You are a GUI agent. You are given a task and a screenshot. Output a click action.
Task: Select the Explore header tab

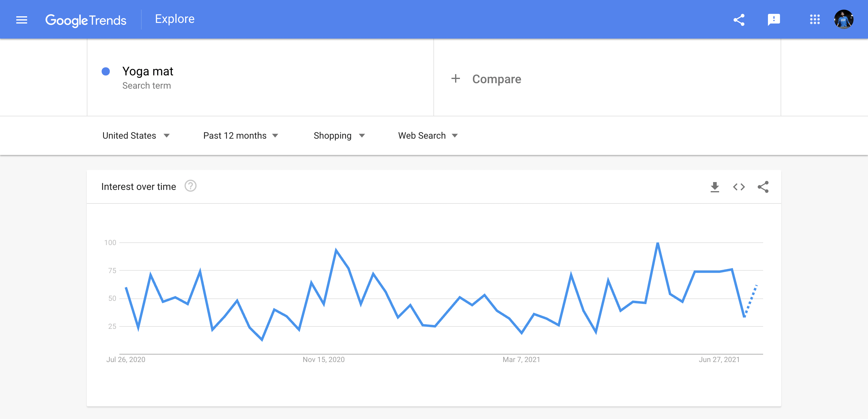point(175,19)
